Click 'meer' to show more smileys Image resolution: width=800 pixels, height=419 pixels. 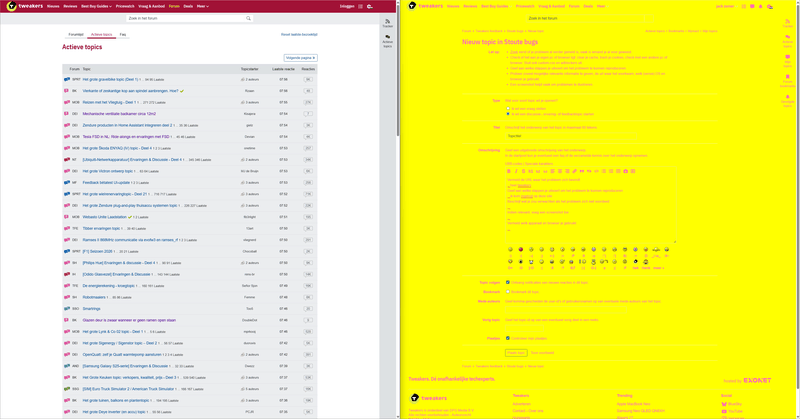click(x=659, y=268)
